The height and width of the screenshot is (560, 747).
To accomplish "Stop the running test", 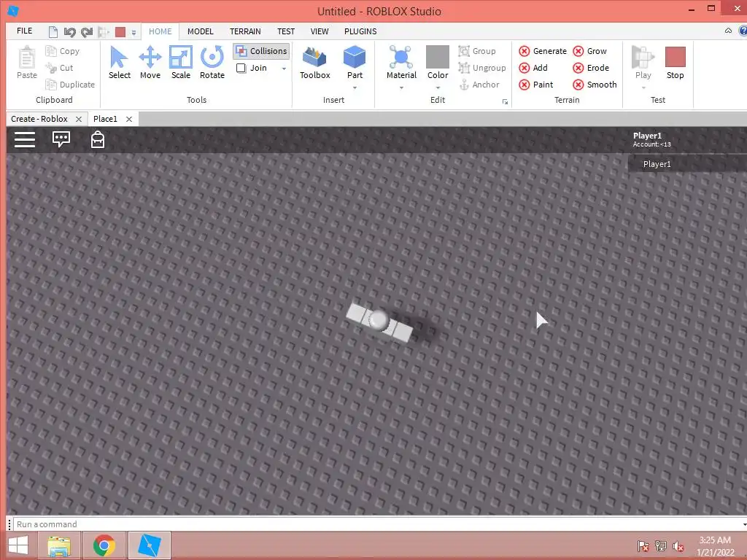I will coord(675,63).
